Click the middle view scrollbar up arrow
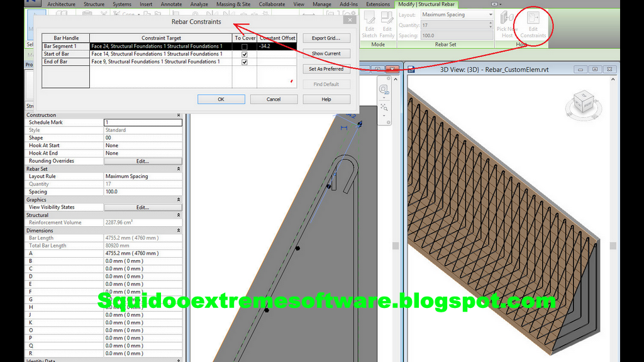Image resolution: width=644 pixels, height=362 pixels. point(396,79)
